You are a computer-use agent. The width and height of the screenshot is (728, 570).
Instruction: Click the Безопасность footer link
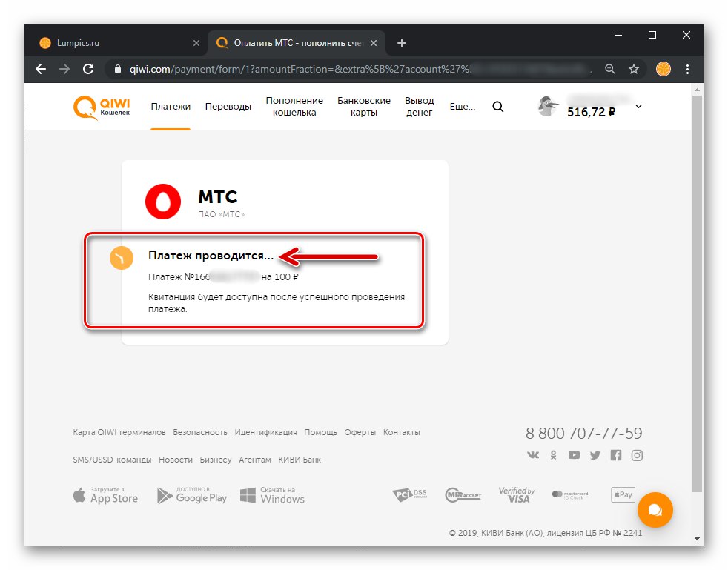[202, 432]
